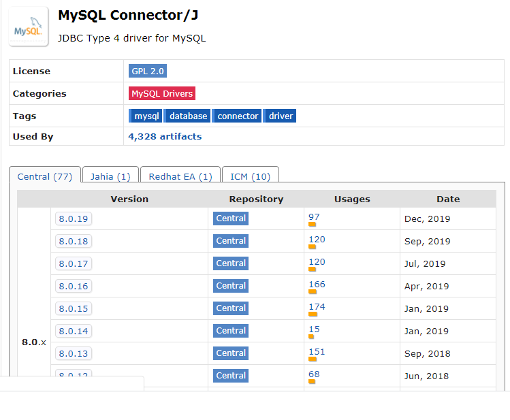510x420 pixels.
Task: Click the Date column header
Action: [448, 199]
